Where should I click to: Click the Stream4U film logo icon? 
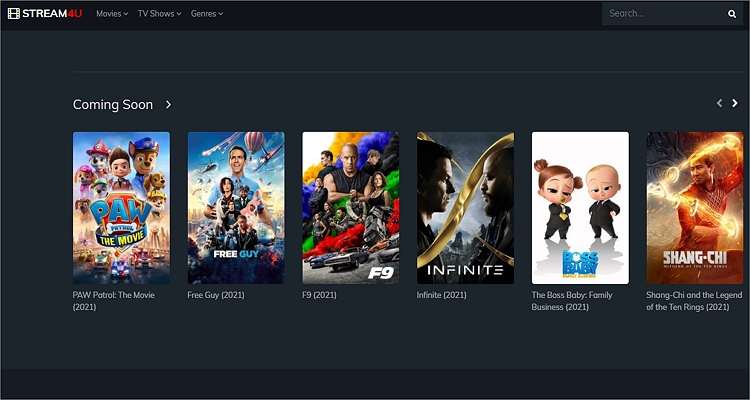point(13,13)
